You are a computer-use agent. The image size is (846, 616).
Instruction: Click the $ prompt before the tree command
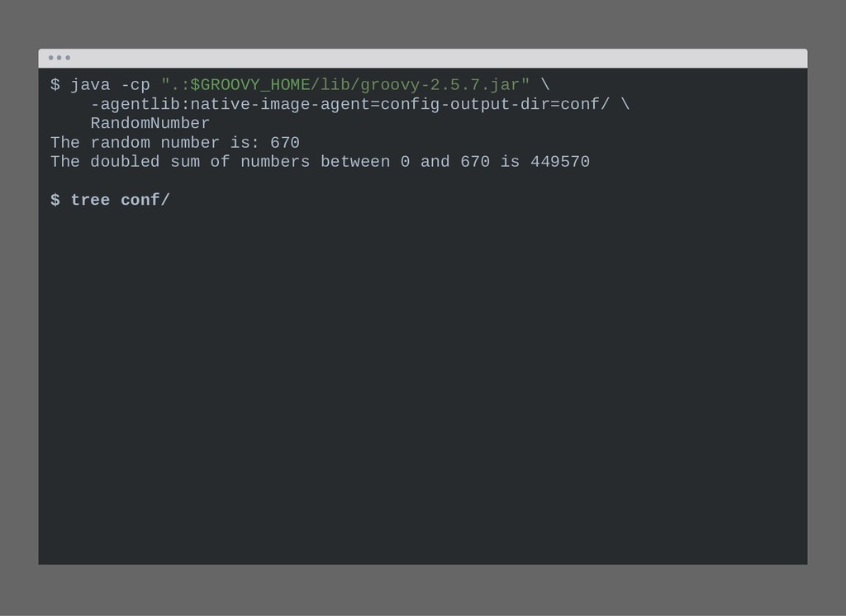55,200
